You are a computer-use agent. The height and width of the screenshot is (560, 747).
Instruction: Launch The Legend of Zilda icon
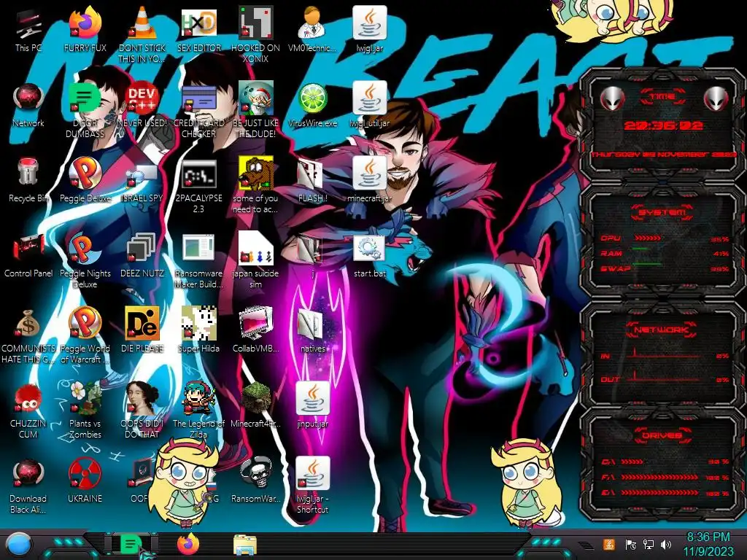click(198, 398)
